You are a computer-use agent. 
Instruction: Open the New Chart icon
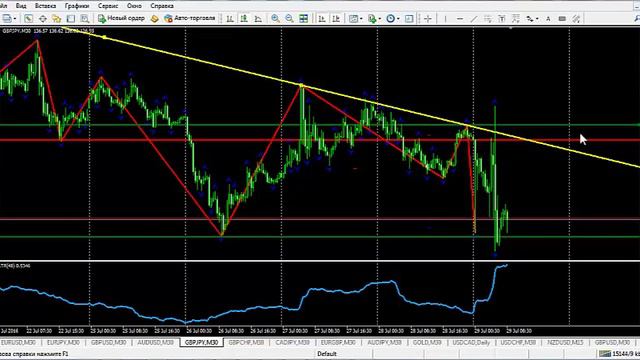click(7, 18)
